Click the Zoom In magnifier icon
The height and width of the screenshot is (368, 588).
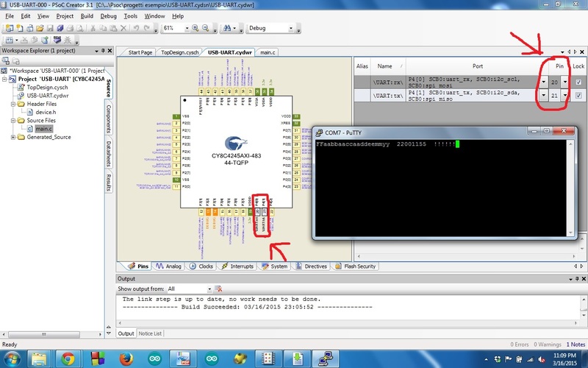[196, 28]
